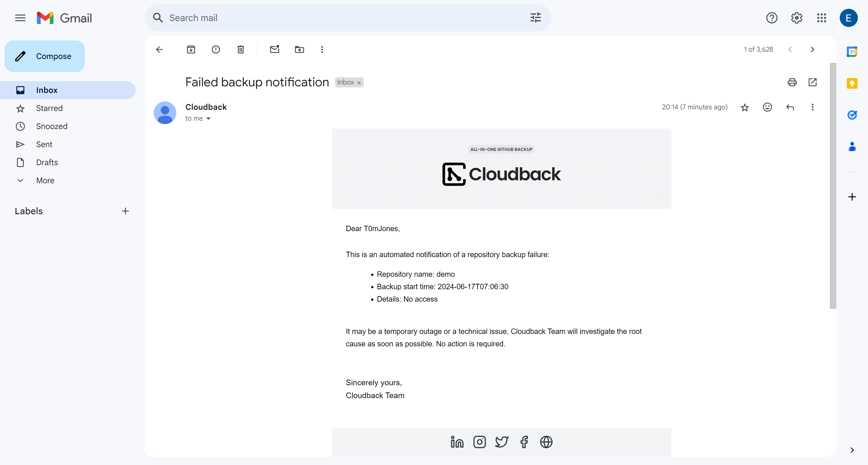This screenshot has height=465, width=868.
Task: Click the email pane vertical scrollbar
Action: tap(833, 186)
